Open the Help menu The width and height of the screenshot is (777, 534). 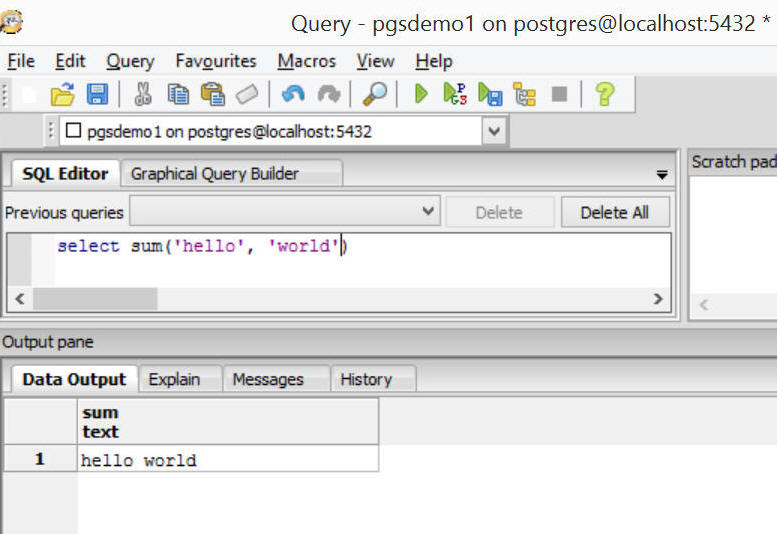434,61
